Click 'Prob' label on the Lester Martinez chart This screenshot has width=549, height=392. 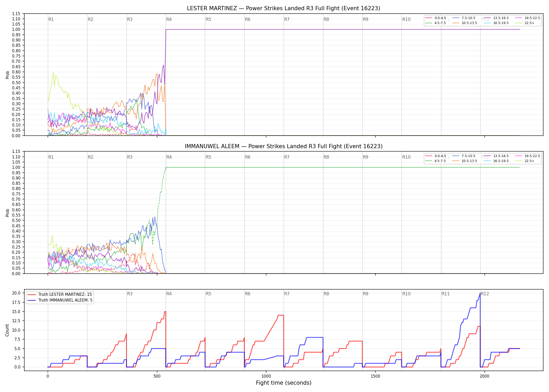[x=8, y=75]
